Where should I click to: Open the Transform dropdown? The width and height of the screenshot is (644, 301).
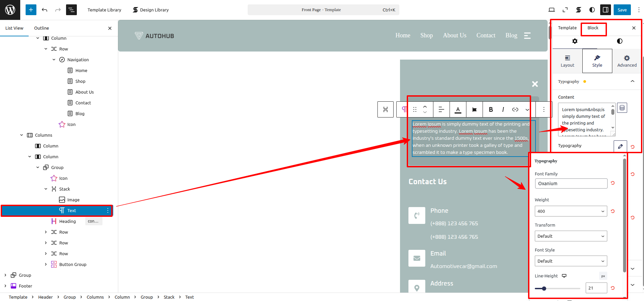[571, 236]
